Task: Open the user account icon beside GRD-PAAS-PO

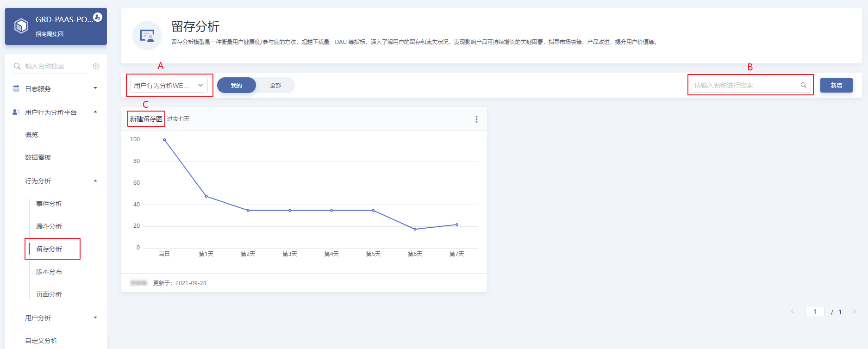Action: pyautogui.click(x=97, y=17)
